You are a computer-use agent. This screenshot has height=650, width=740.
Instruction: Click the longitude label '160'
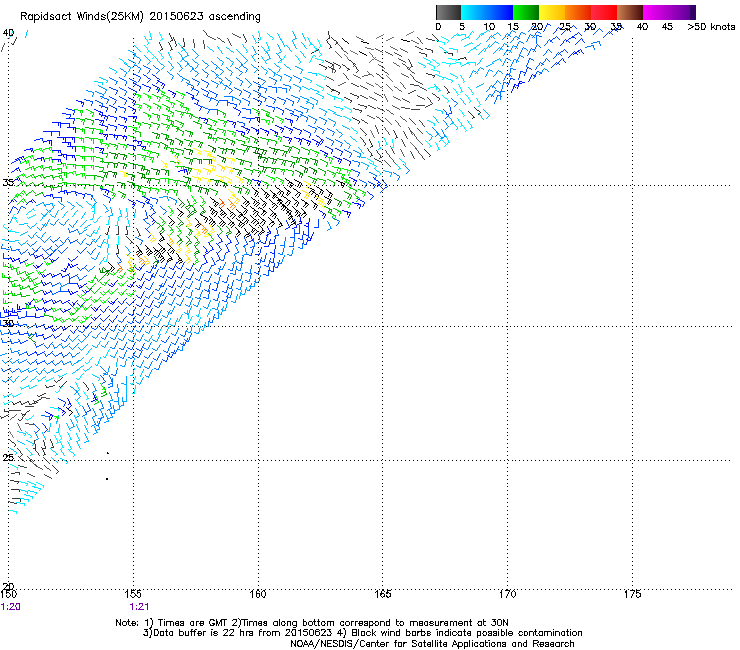click(x=258, y=594)
